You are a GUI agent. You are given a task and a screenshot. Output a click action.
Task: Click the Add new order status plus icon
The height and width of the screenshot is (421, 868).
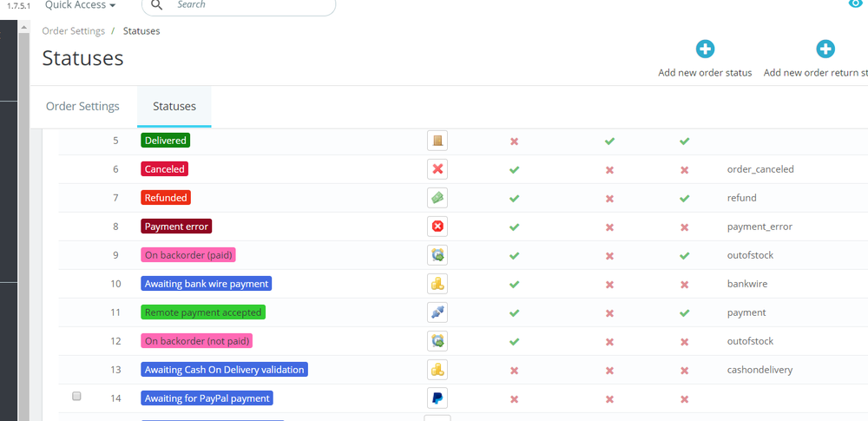(705, 49)
